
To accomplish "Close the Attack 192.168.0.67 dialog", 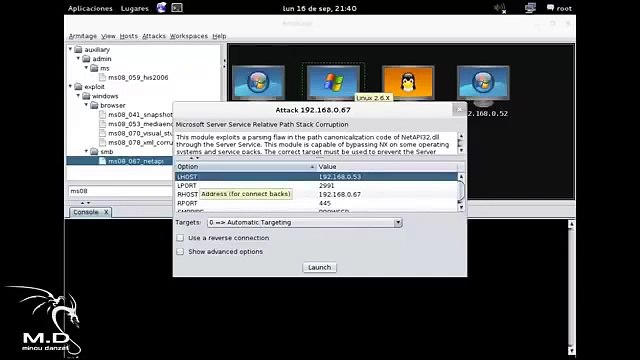I will click(459, 109).
